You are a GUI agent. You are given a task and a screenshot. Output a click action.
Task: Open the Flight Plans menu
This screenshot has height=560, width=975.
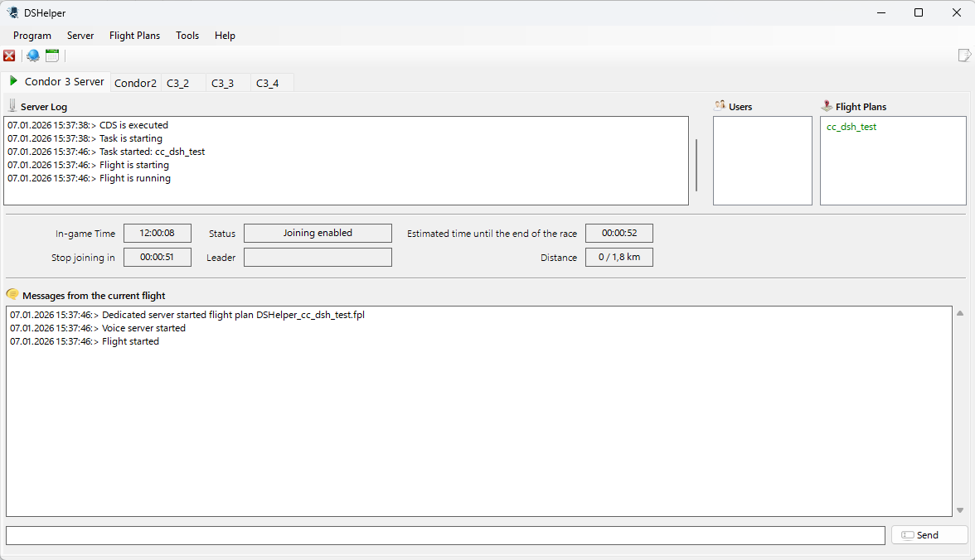(134, 36)
